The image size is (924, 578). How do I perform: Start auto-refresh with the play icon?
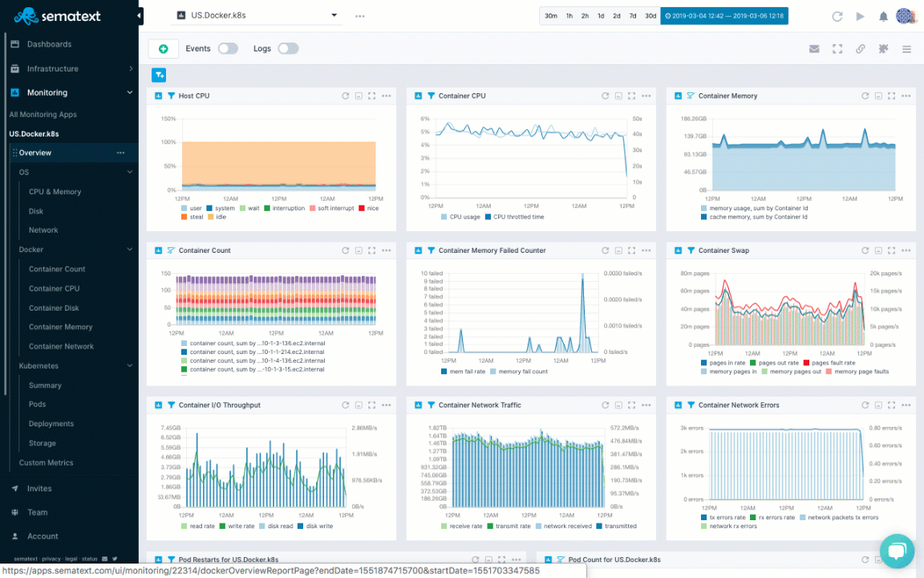pyautogui.click(x=860, y=15)
